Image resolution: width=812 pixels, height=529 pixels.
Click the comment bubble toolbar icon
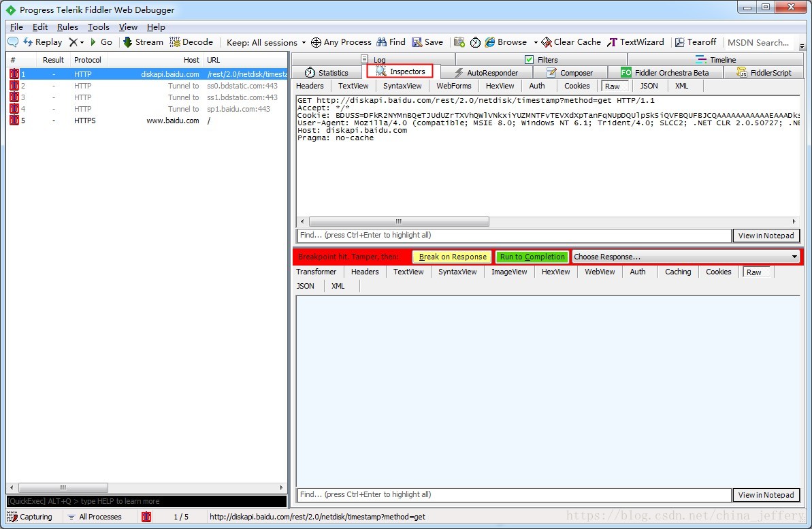[13, 42]
